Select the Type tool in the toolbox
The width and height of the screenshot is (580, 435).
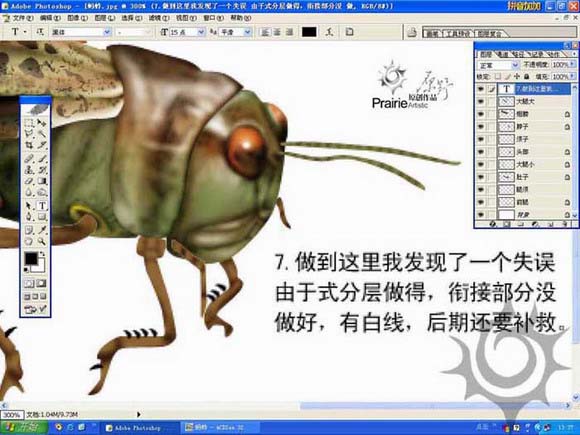click(x=43, y=205)
